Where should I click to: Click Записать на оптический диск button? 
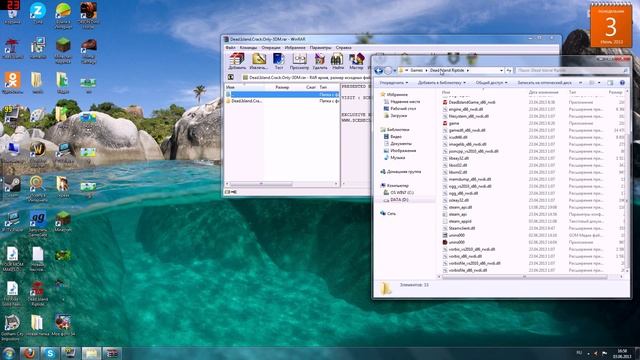(544, 83)
